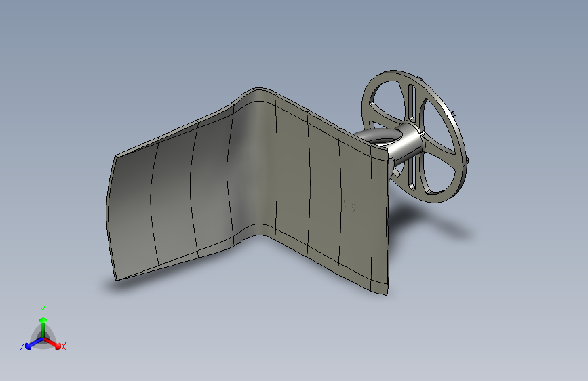This screenshot has height=381, width=588.
Task: Click inside the wheel's upper-left cutout opening
Action: [x=387, y=98]
